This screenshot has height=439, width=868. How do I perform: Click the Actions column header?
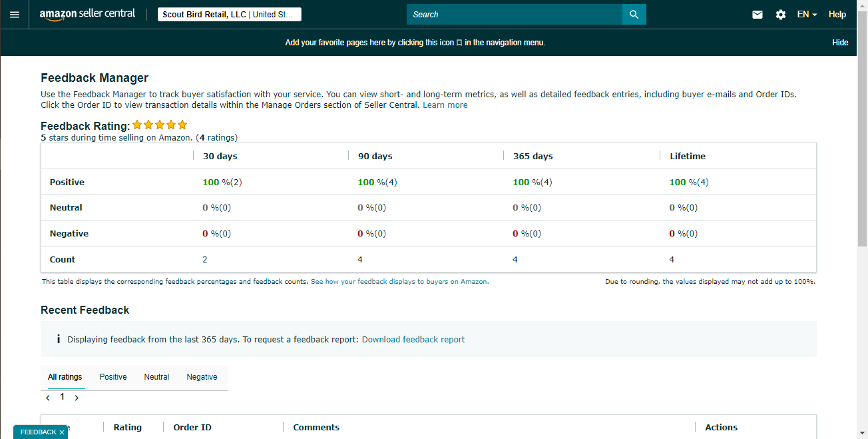722,427
